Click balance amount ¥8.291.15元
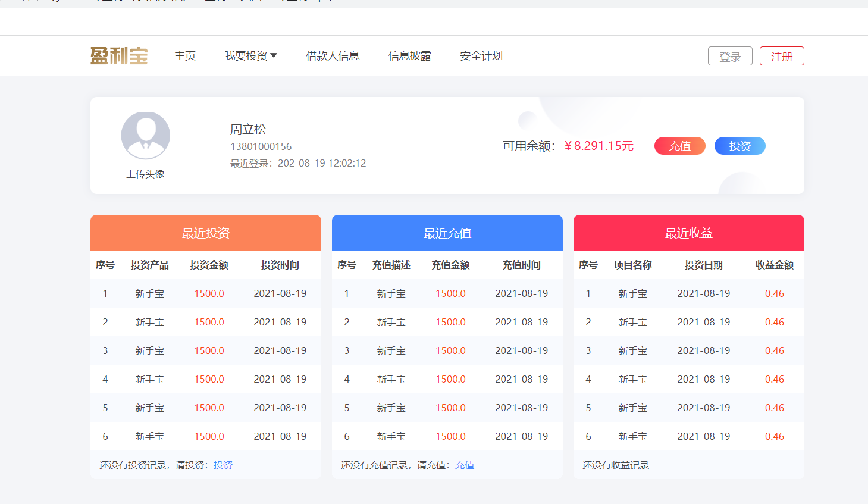 599,146
